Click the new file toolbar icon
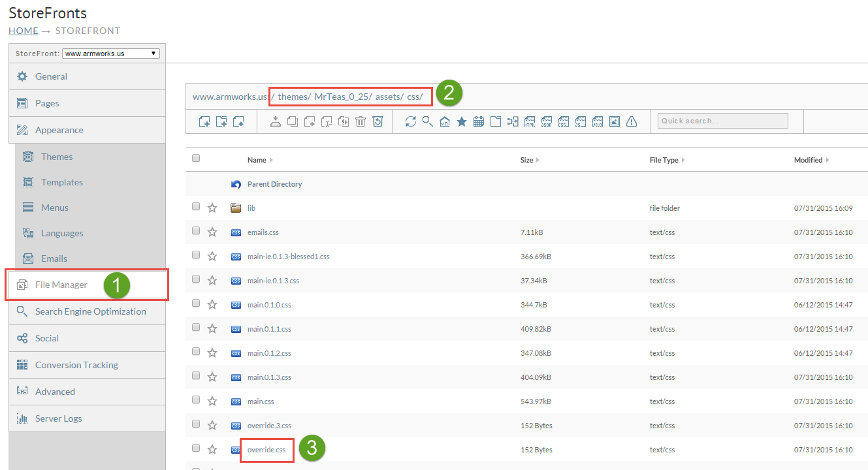The height and width of the screenshot is (470, 868). tap(204, 121)
